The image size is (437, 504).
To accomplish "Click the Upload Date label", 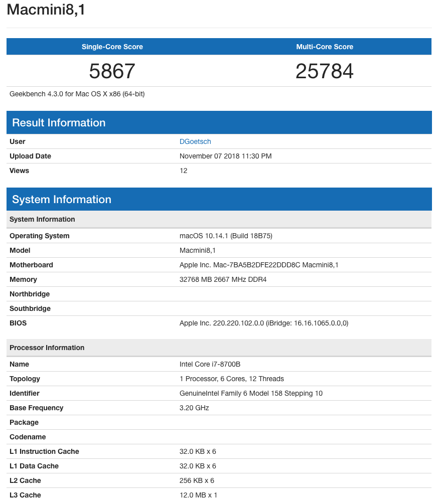I will (x=30, y=156).
